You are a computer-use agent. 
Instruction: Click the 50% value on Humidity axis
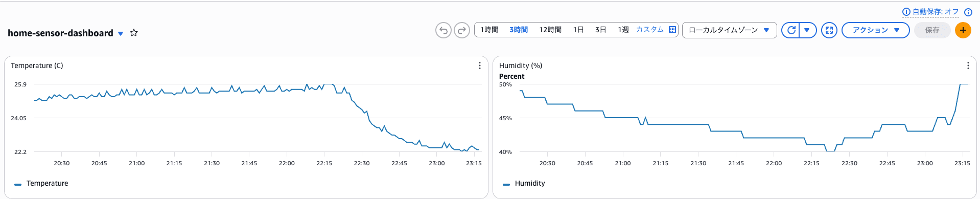(505, 84)
